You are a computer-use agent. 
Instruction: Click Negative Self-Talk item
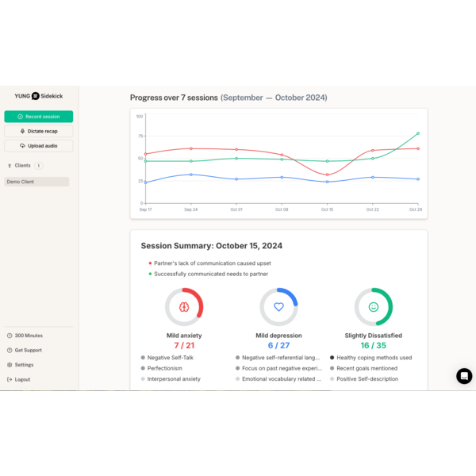(x=167, y=358)
